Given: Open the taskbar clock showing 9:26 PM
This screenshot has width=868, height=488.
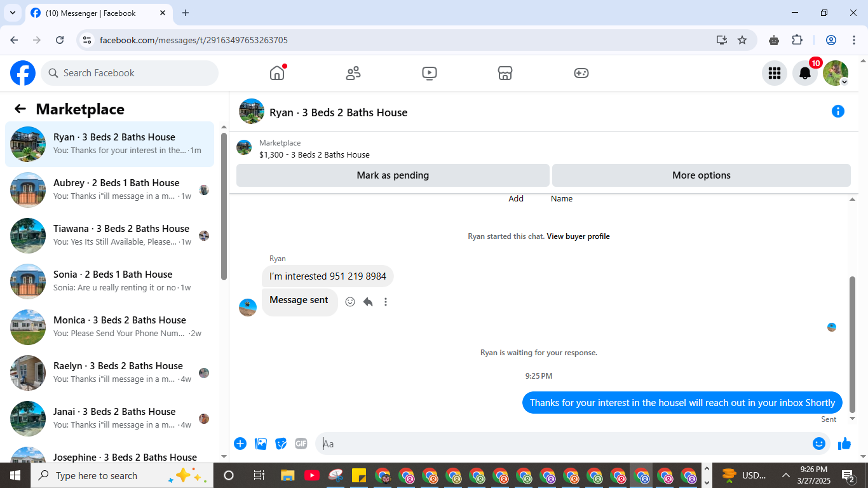Looking at the screenshot, I should (x=813, y=475).
